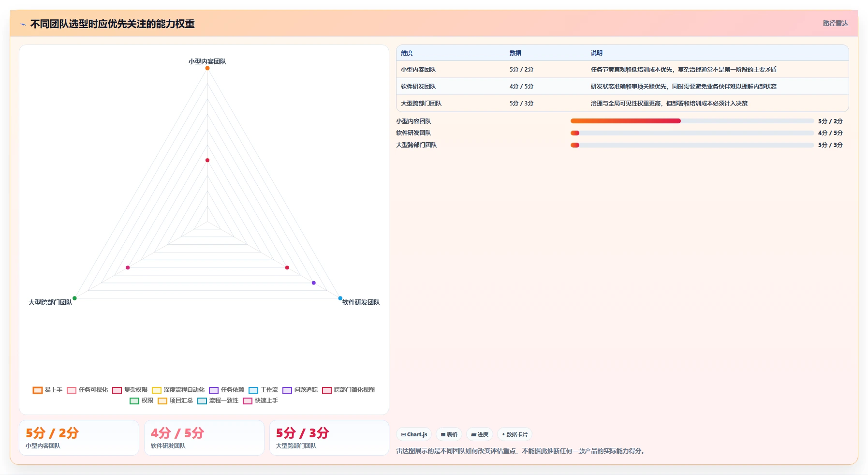Toggle the 快速上手 legend item

(x=260, y=401)
